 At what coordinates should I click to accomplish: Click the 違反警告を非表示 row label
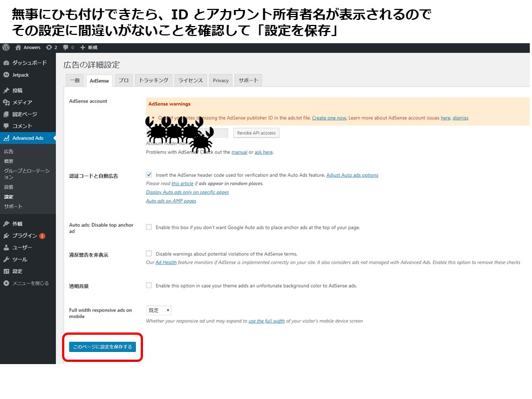(89, 255)
